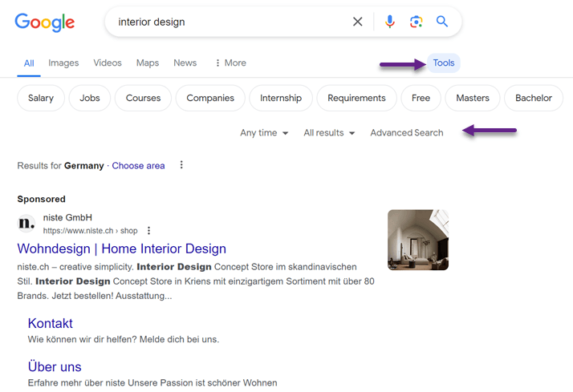Select the Jobs filter chip

coord(90,98)
